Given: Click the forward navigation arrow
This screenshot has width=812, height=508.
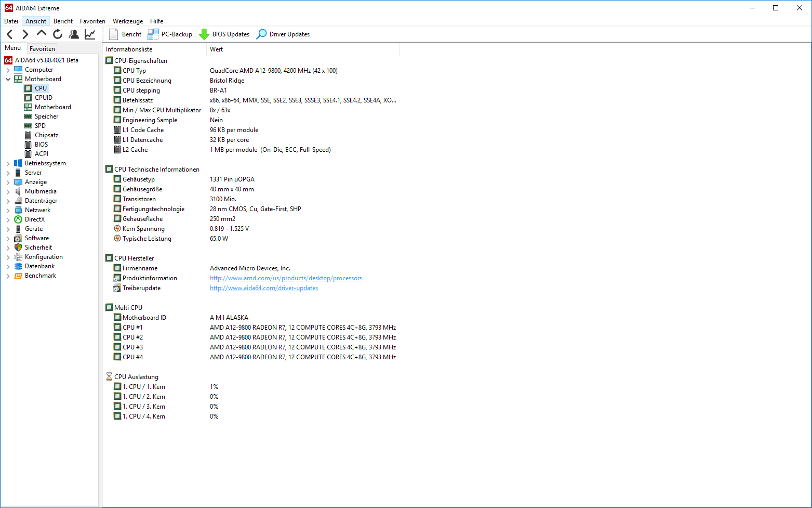Looking at the screenshot, I should click(25, 34).
